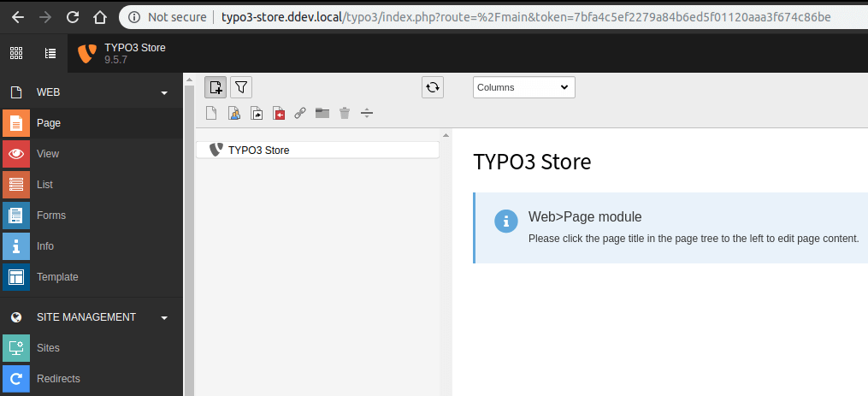Toggle the page tree list view
This screenshot has width=868, height=396.
click(x=50, y=53)
